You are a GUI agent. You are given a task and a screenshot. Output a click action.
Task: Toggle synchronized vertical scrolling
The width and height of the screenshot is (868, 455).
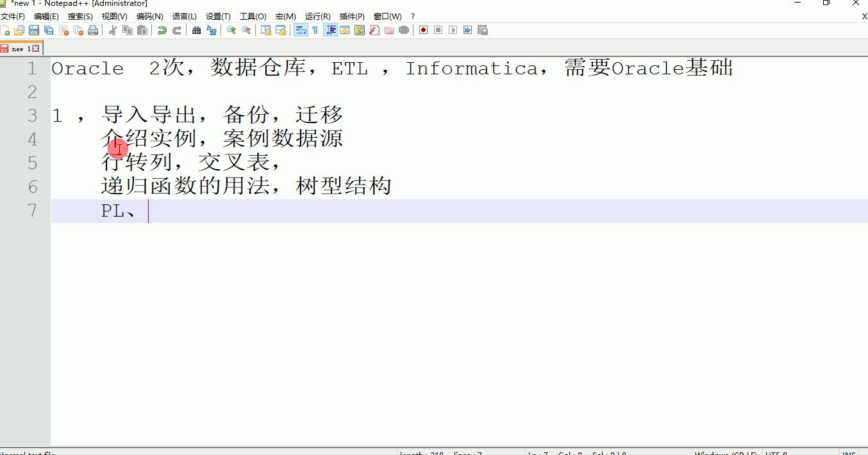pyautogui.click(x=266, y=30)
